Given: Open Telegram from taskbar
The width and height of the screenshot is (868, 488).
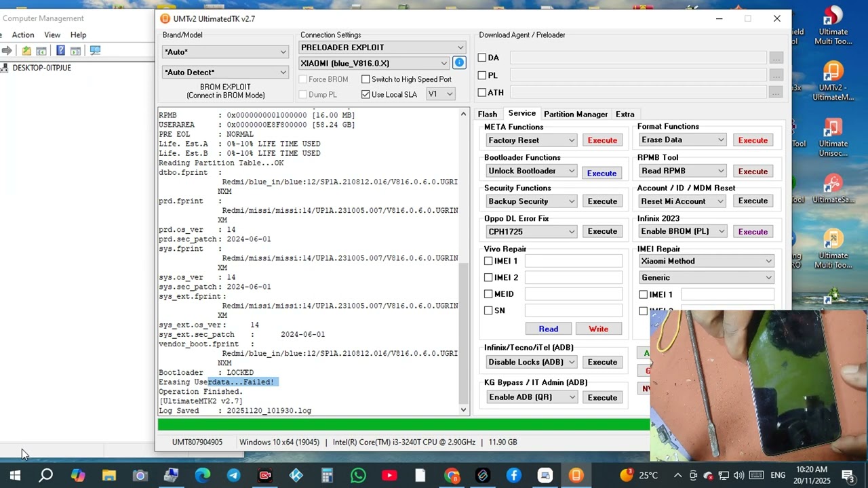Looking at the screenshot, I should pyautogui.click(x=234, y=476).
